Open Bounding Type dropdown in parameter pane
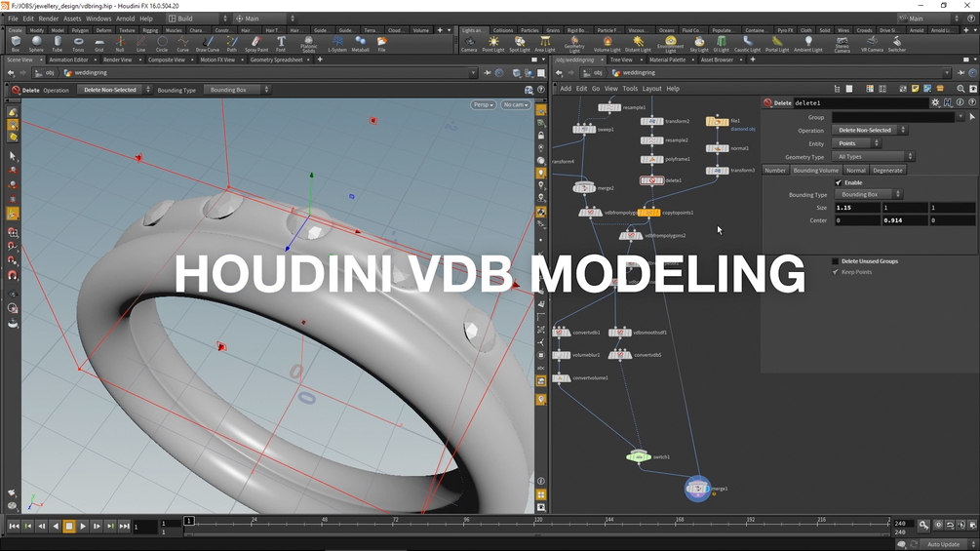This screenshot has width=980, height=551. tap(868, 194)
